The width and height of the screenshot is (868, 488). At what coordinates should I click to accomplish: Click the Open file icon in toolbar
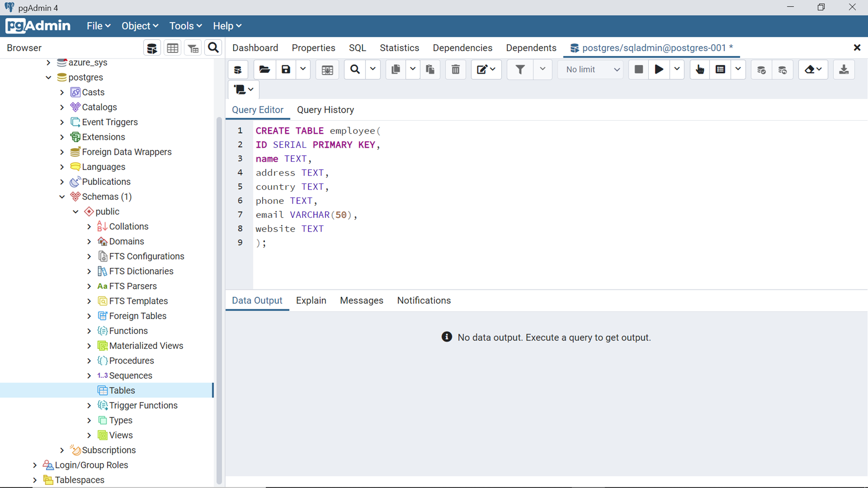pos(264,69)
